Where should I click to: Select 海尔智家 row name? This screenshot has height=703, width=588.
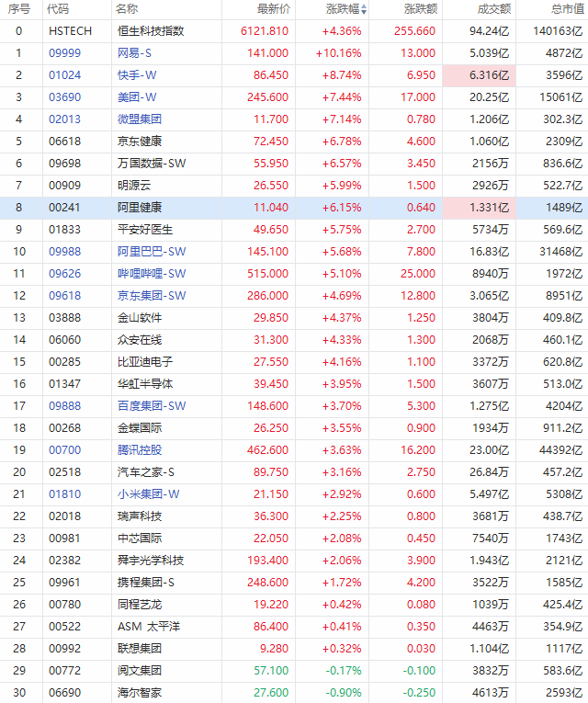coord(140,692)
